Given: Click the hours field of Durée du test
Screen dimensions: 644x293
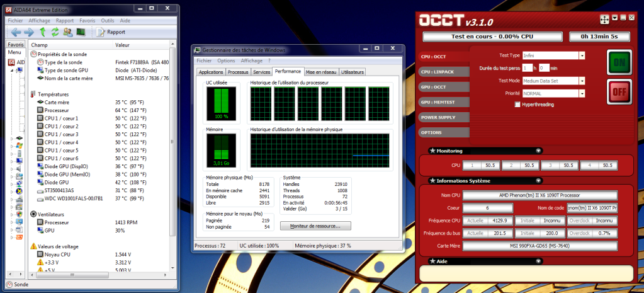Looking at the screenshot, I should pos(527,68).
